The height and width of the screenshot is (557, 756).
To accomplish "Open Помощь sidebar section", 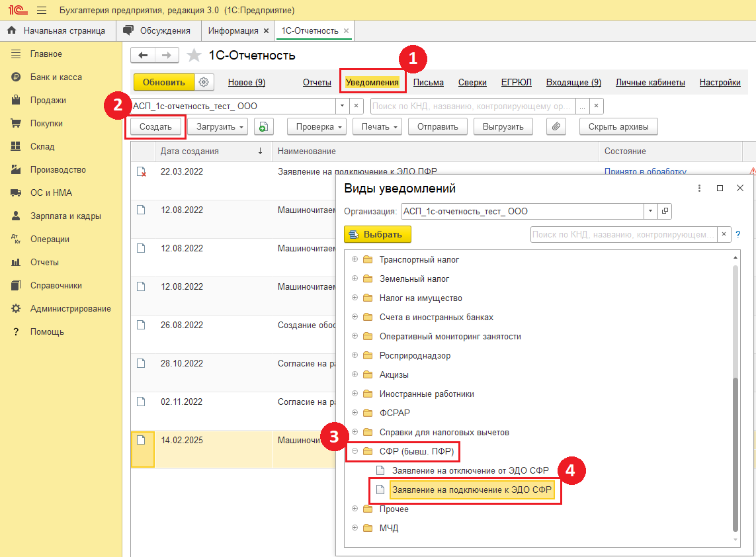I will pos(47,332).
